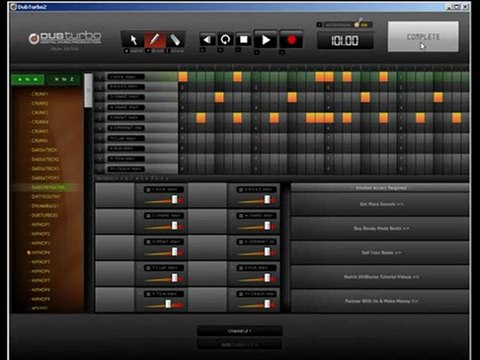Screen dimensions: 480x360
Task: Click the red record button
Action: pos(291,40)
